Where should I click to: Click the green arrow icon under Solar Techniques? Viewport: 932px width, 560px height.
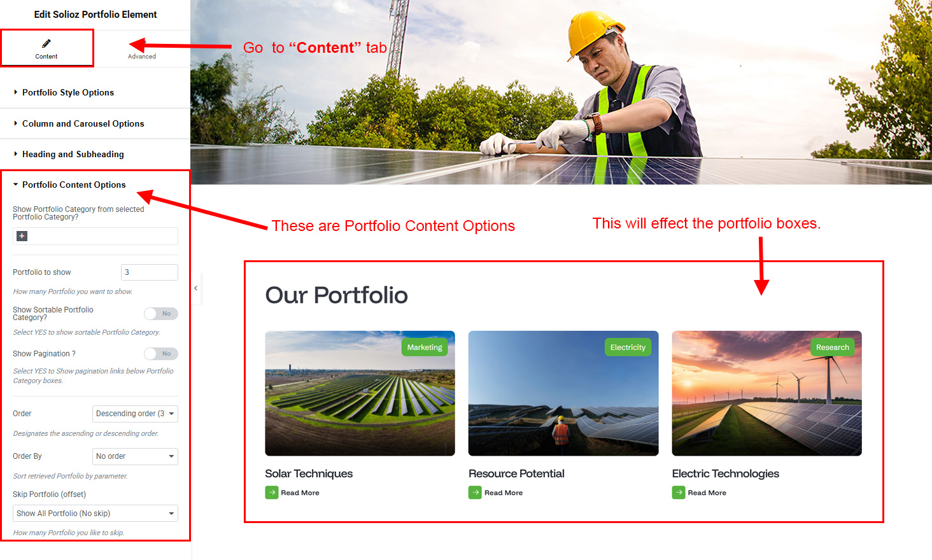(272, 493)
